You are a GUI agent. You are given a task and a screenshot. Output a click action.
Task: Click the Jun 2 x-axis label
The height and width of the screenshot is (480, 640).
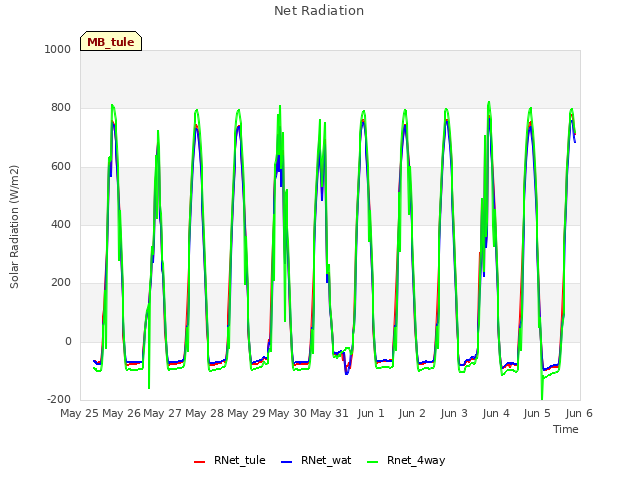pyautogui.click(x=412, y=413)
